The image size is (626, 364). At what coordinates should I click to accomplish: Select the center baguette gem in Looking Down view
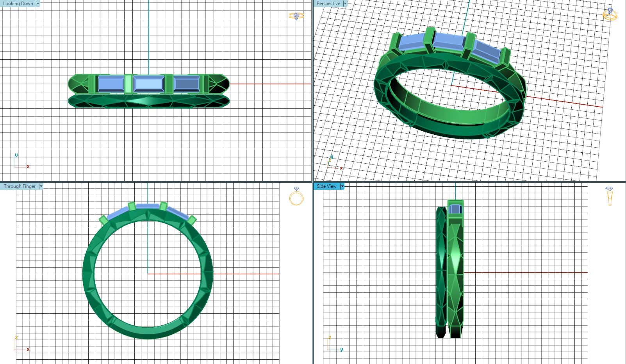tap(149, 84)
